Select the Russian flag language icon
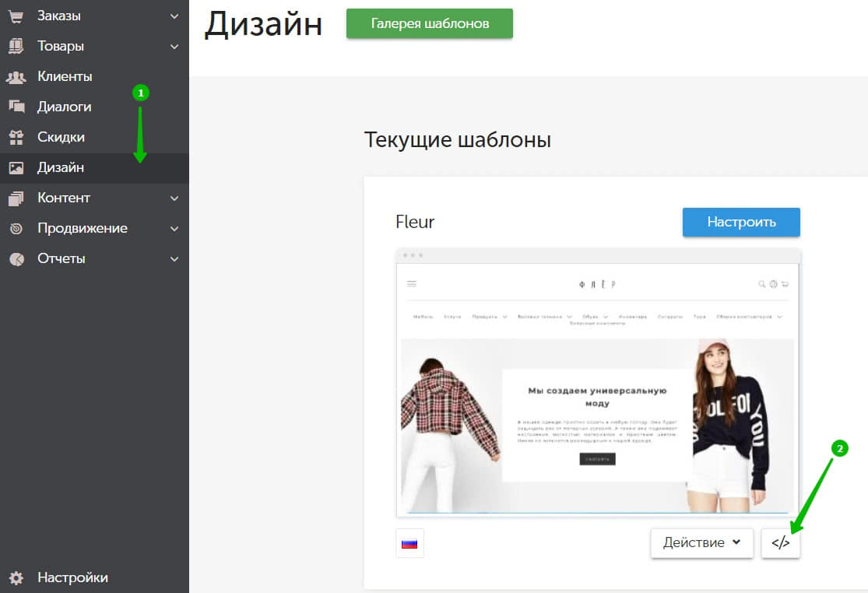This screenshot has height=593, width=868. click(x=409, y=543)
